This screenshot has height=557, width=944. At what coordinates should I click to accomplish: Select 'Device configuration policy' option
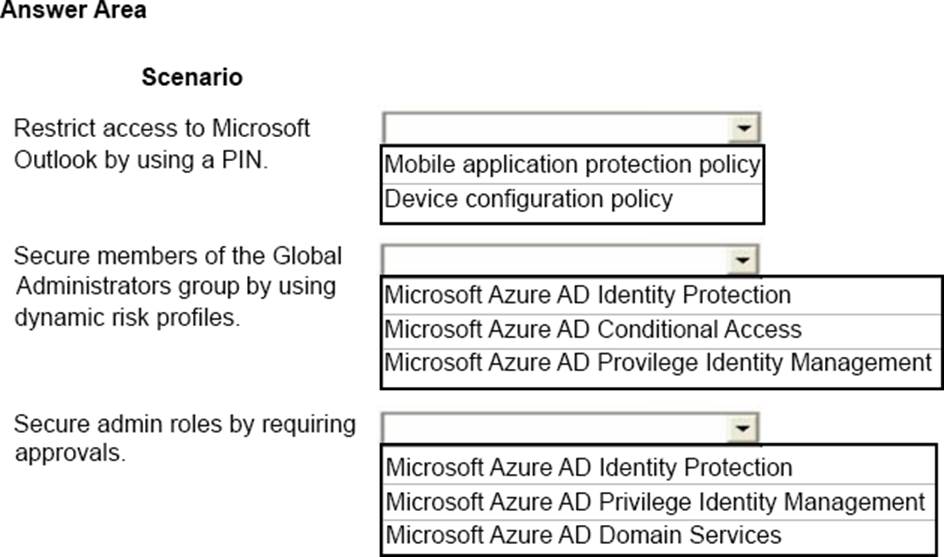[529, 199]
